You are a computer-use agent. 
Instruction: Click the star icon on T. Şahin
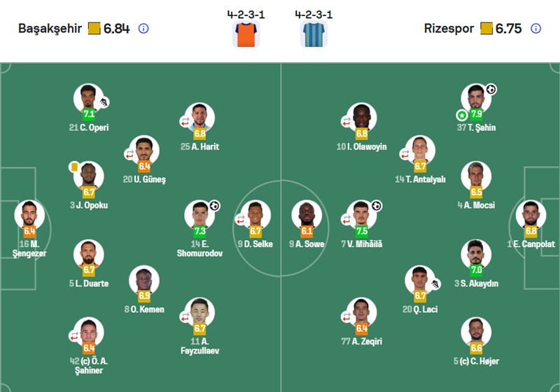(461, 115)
